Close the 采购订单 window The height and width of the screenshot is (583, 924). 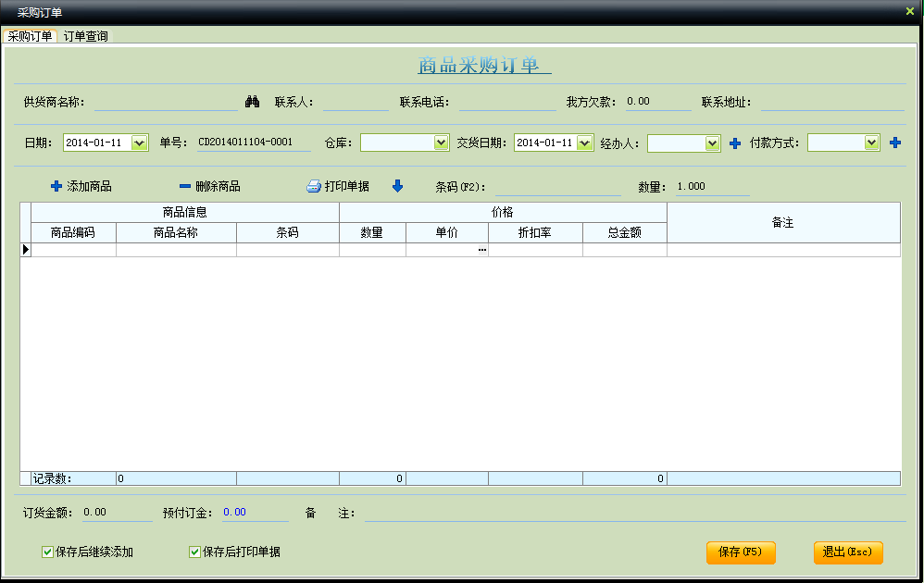point(909,11)
